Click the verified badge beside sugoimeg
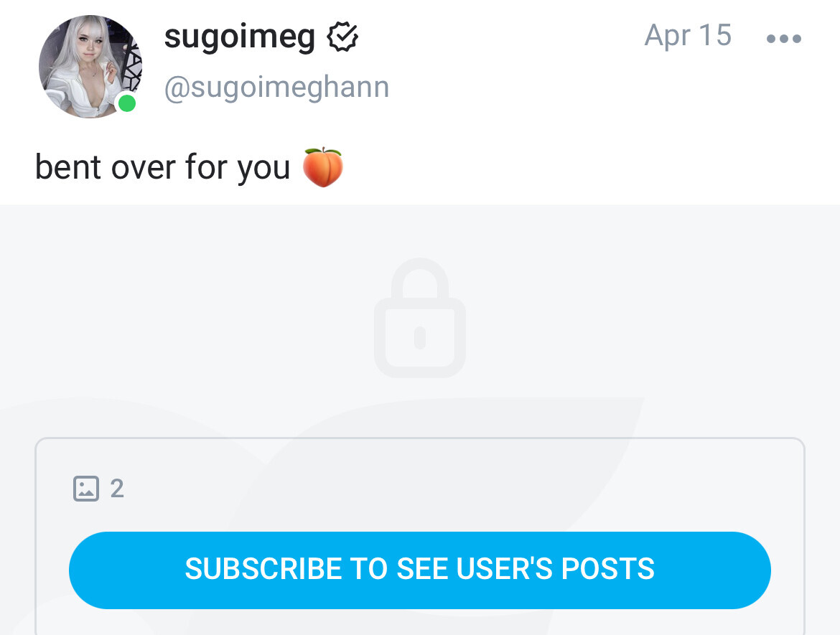Image resolution: width=840 pixels, height=635 pixels. 343,37
